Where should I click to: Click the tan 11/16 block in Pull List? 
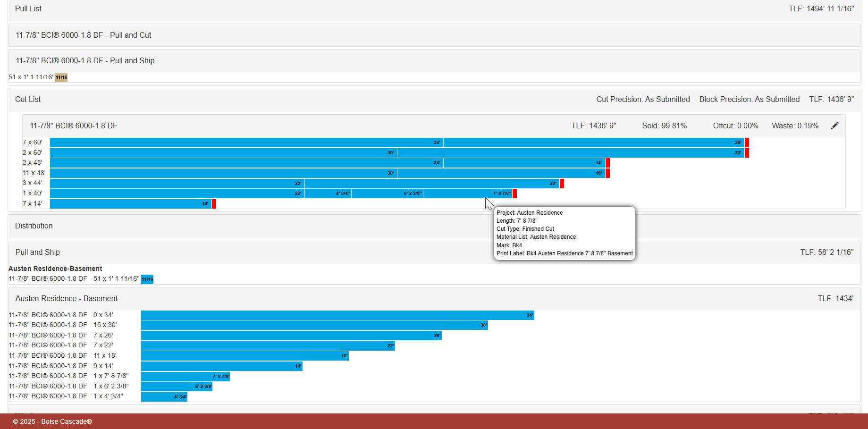(61, 77)
